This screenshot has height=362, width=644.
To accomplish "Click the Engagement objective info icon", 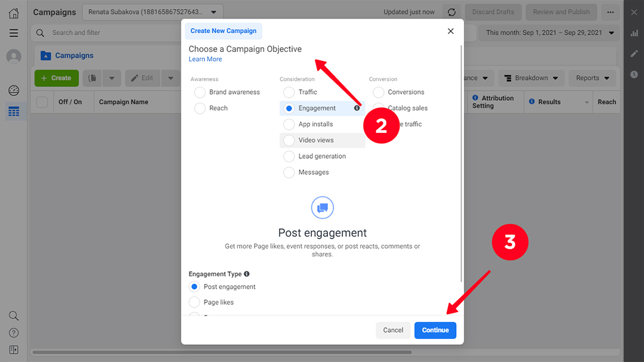I will click(x=357, y=108).
